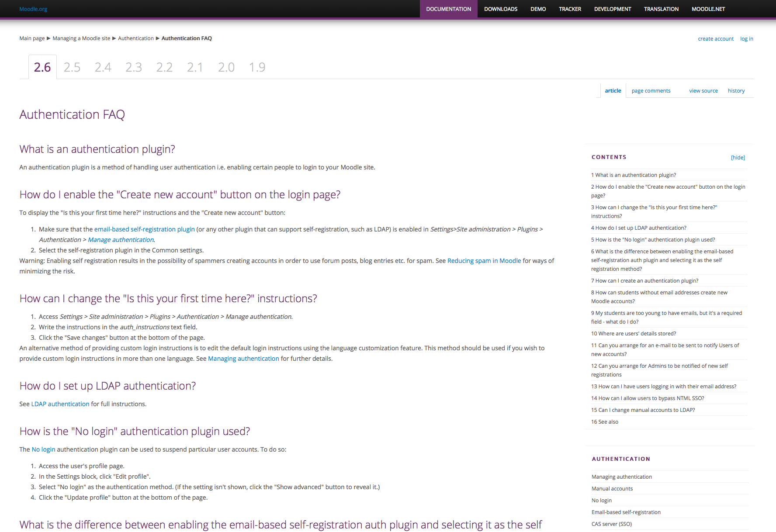Jump to contents item 2 Create new account button
This screenshot has height=532, width=776.
click(x=668, y=191)
